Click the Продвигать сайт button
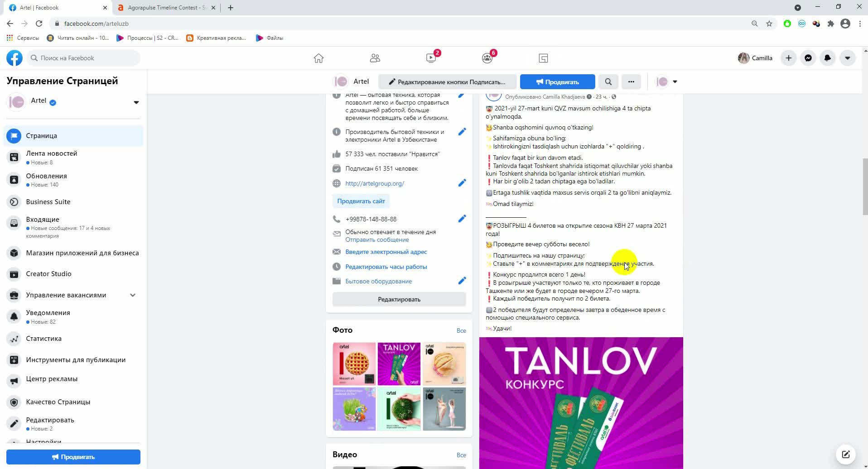Screen dimensions: 868x469 tap(361, 201)
